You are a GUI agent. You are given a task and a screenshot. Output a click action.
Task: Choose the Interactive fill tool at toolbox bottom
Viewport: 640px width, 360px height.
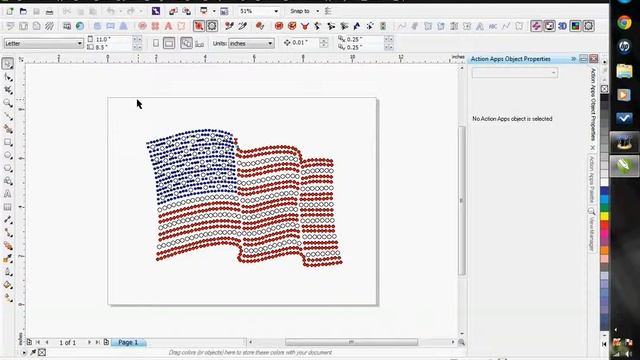point(7,298)
